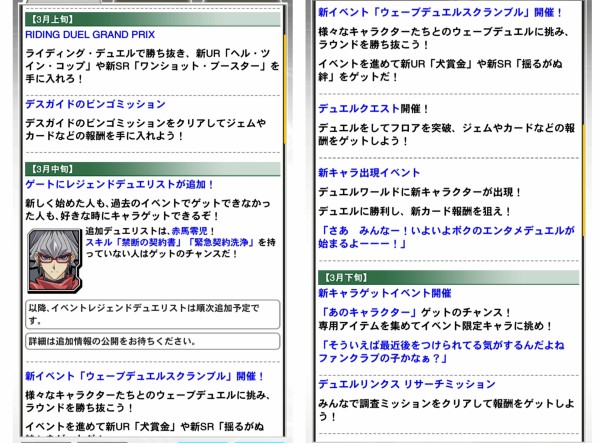The image size is (600, 443).
Task: Open the ゲートにレジェンドデュエリストが追加！ link
Action: point(119,184)
